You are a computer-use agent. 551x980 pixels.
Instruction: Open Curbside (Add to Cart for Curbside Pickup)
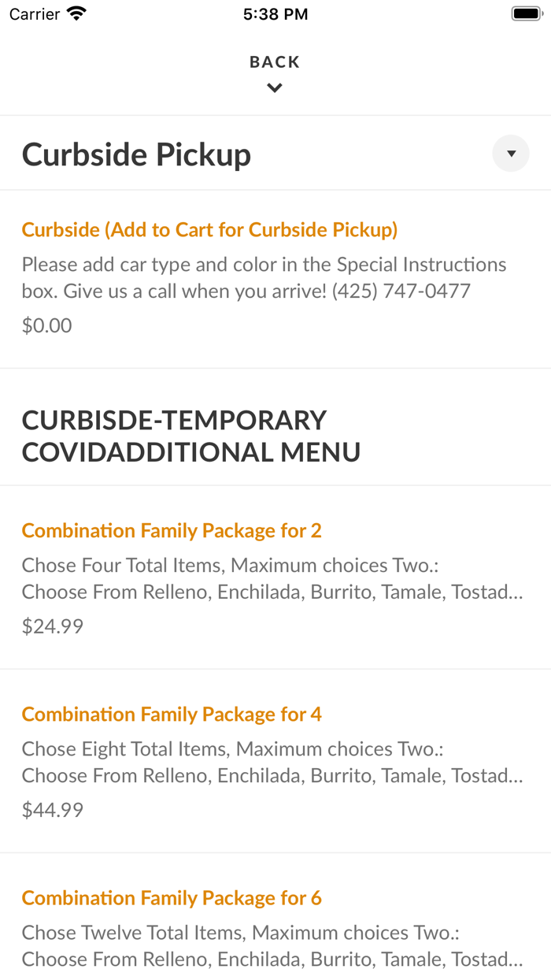point(209,230)
